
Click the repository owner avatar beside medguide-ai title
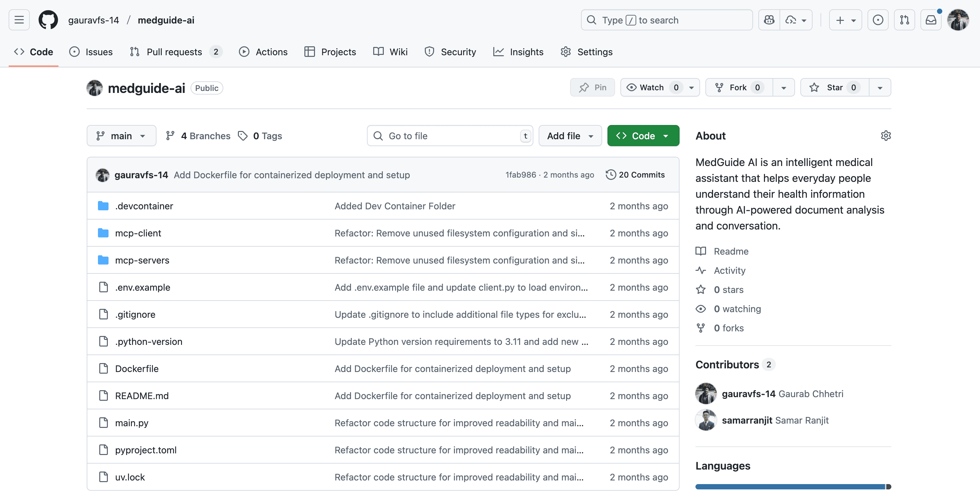coord(94,88)
